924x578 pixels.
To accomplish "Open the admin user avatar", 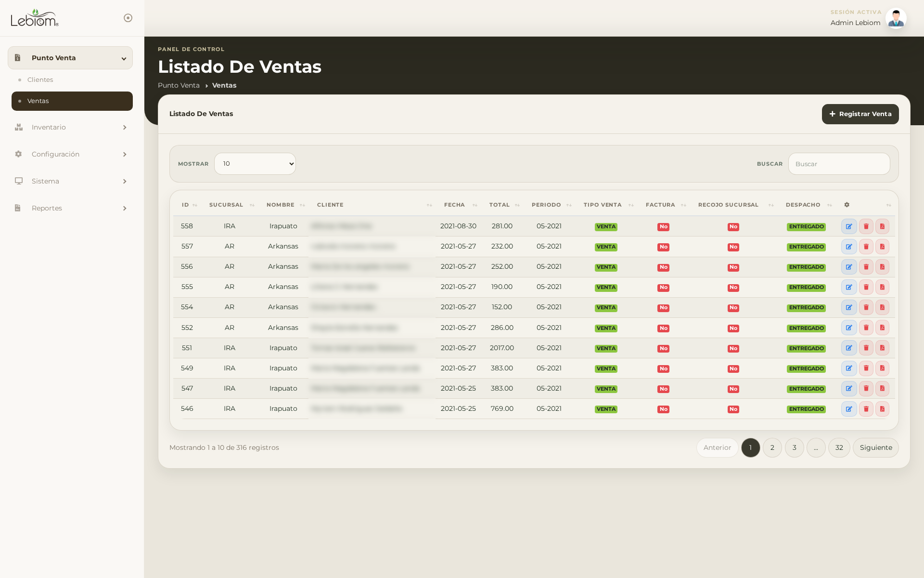I will [896, 18].
